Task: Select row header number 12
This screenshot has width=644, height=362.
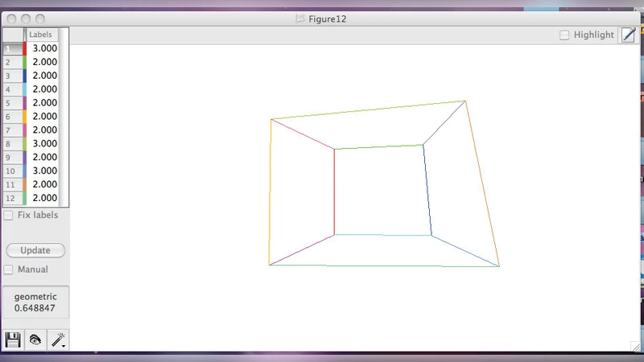Action: pyautogui.click(x=13, y=197)
